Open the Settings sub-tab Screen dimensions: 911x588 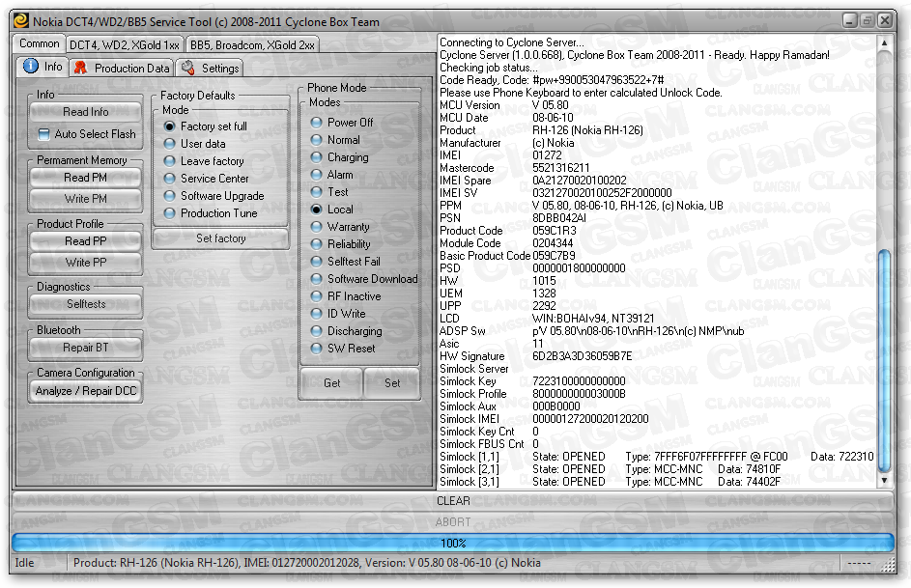point(210,68)
